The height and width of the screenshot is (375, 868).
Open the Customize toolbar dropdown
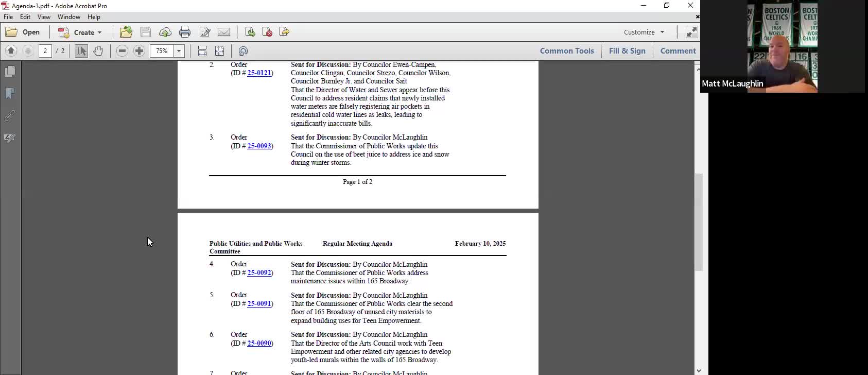[644, 32]
